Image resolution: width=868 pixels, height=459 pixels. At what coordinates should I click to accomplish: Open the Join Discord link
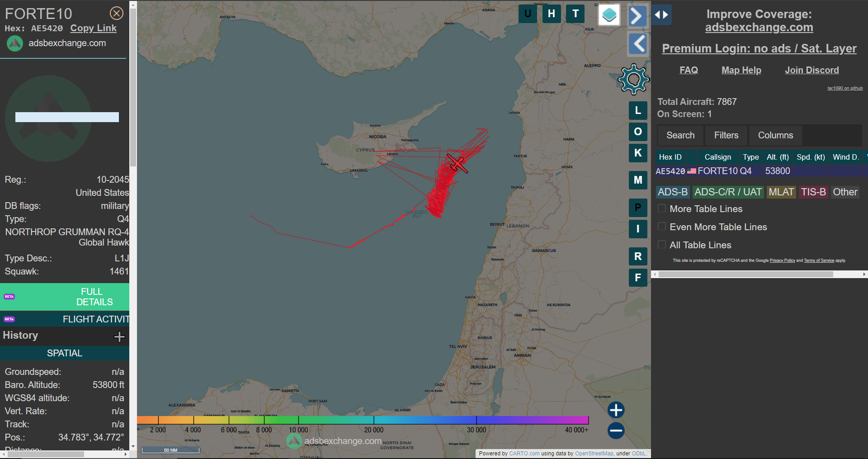click(x=812, y=70)
